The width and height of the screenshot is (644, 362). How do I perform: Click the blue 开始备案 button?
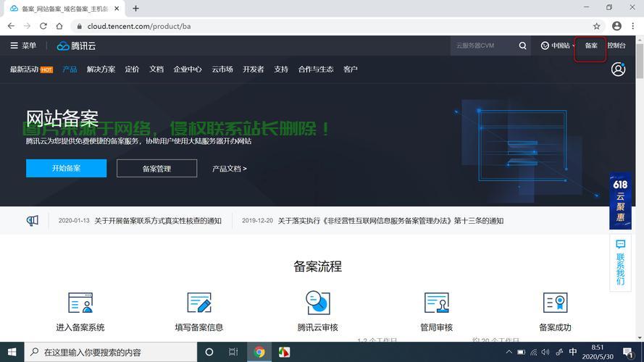(66, 168)
